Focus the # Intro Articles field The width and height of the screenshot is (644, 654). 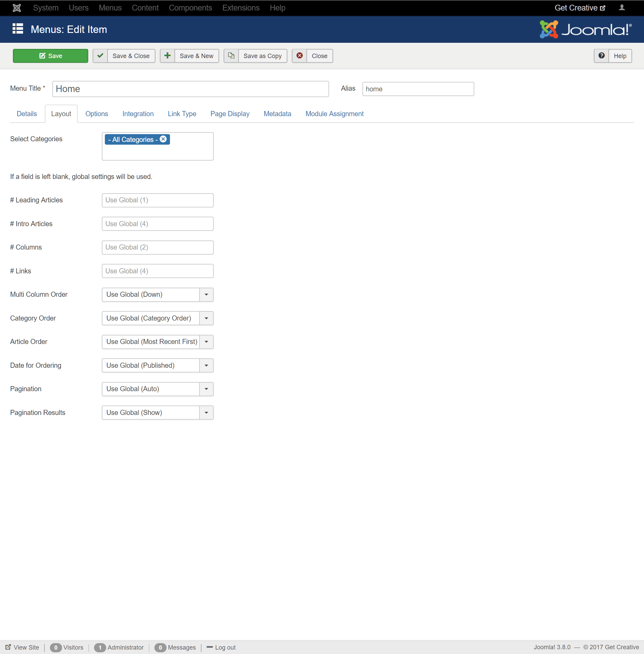(158, 224)
